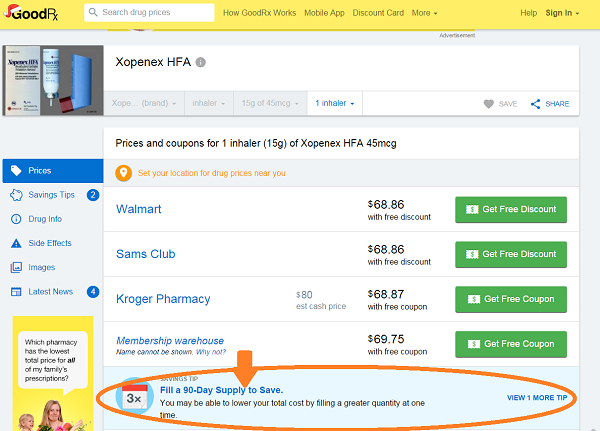This screenshot has width=600, height=431.
Task: Click the Savings Tips piggy bank icon
Action: click(16, 195)
